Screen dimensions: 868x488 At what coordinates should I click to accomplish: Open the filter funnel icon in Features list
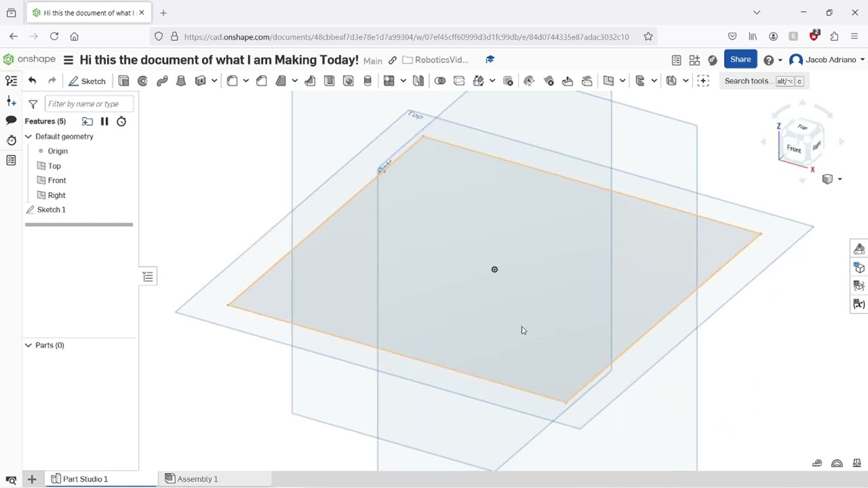point(33,104)
